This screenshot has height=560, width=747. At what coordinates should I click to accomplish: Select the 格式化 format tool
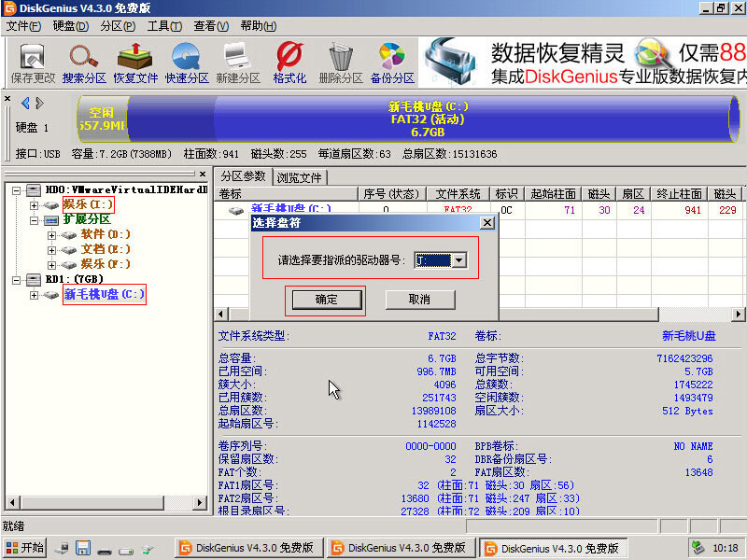point(289,63)
